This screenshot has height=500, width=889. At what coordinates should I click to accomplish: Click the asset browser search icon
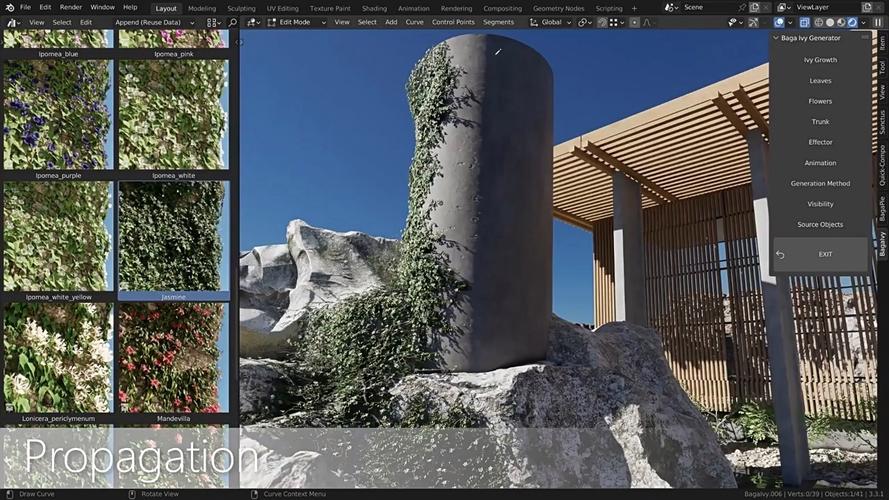coord(232,23)
